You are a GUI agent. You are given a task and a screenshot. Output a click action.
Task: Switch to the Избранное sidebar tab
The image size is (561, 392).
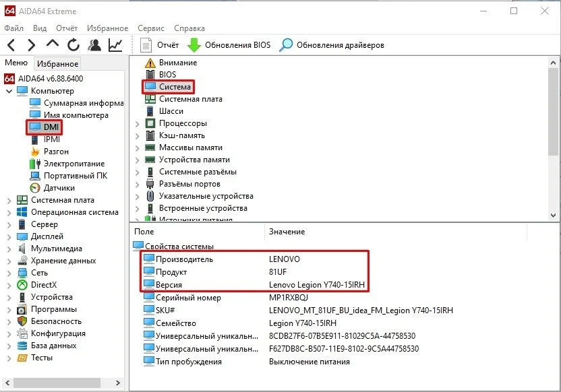tap(57, 63)
